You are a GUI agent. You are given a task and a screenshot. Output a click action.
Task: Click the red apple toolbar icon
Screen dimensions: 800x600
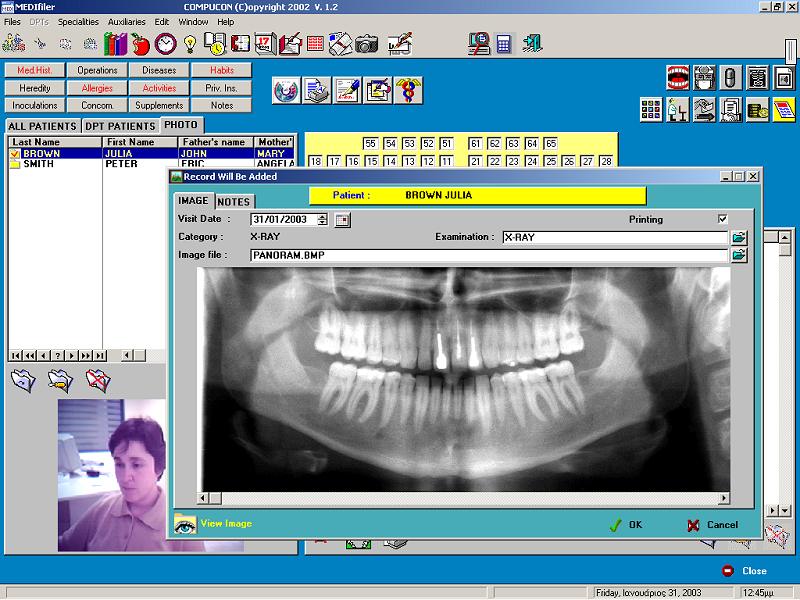click(140, 44)
